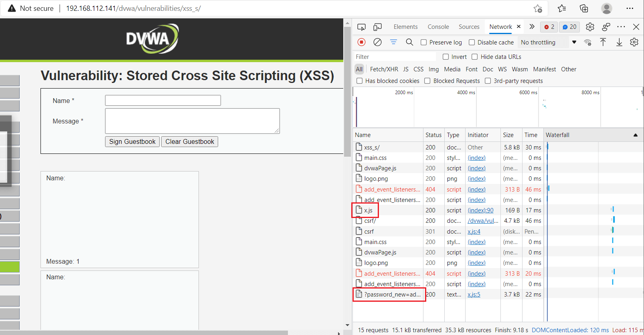Sort requests by Status column header
This screenshot has height=335, width=644.
[x=433, y=135]
